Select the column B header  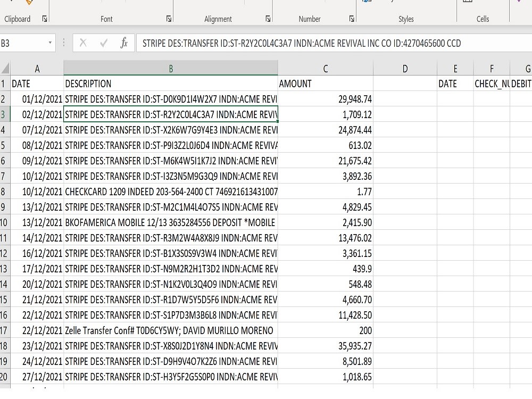[170, 68]
